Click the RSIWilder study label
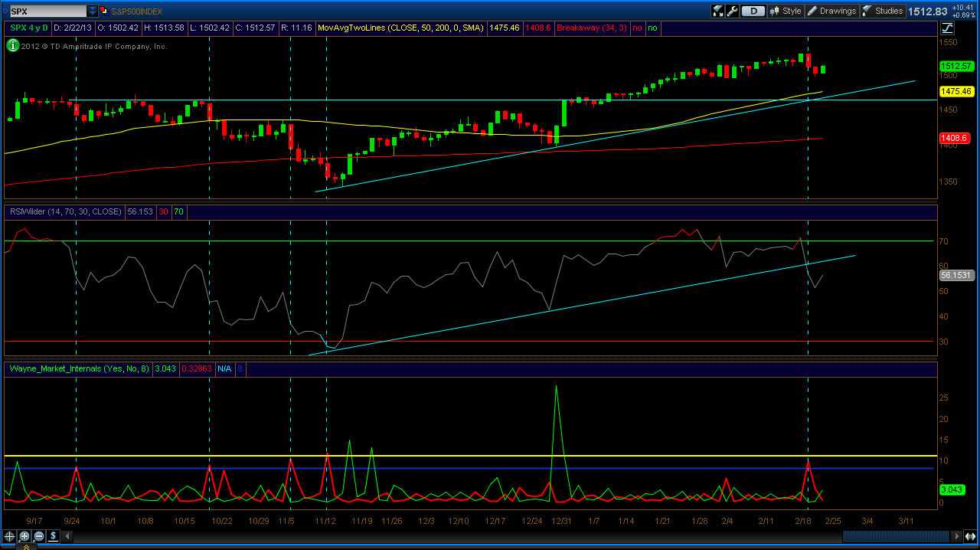The width and height of the screenshot is (980, 550). [65, 211]
